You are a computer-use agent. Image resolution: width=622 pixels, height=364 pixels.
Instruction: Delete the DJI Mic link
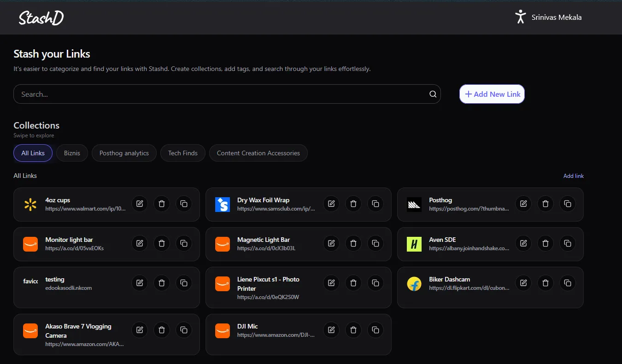click(353, 330)
